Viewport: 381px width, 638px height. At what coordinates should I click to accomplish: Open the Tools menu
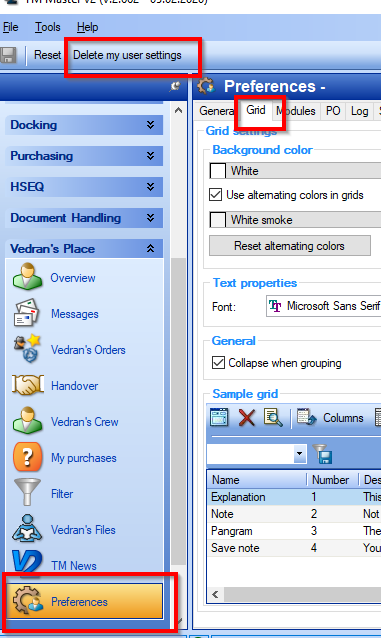coord(48,27)
